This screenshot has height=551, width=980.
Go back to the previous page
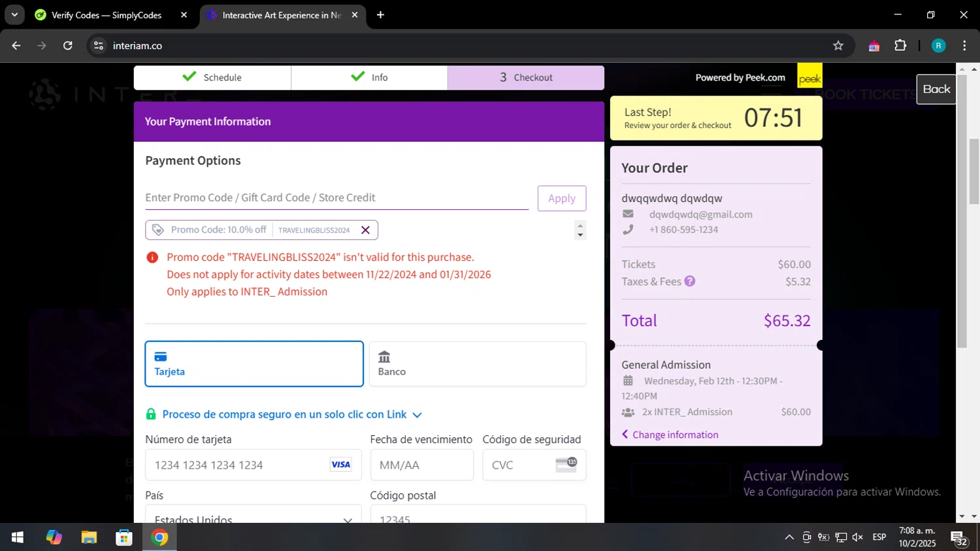16,46
